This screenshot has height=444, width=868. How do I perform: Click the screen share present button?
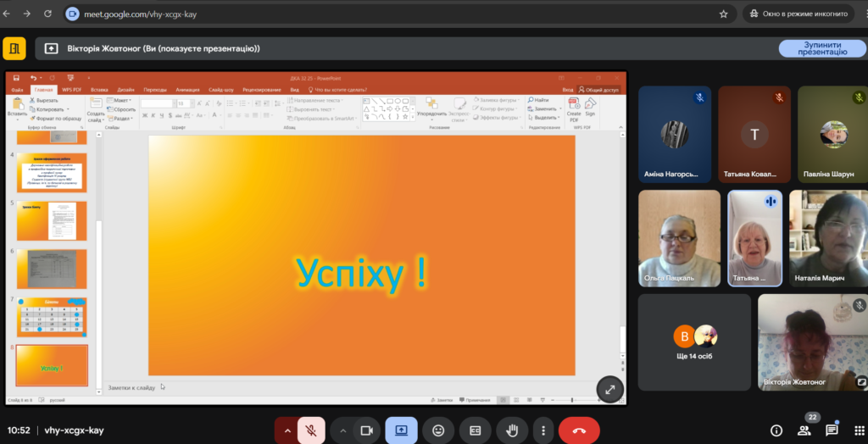click(x=401, y=430)
